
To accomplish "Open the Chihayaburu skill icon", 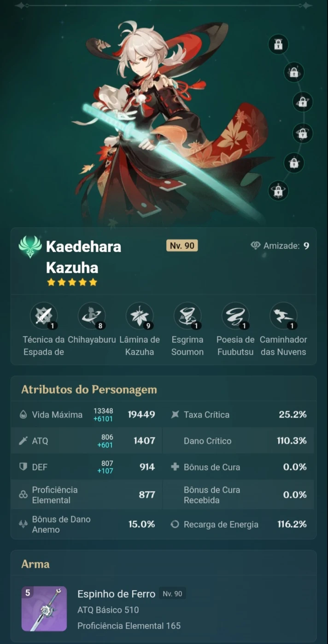I will click(x=92, y=316).
